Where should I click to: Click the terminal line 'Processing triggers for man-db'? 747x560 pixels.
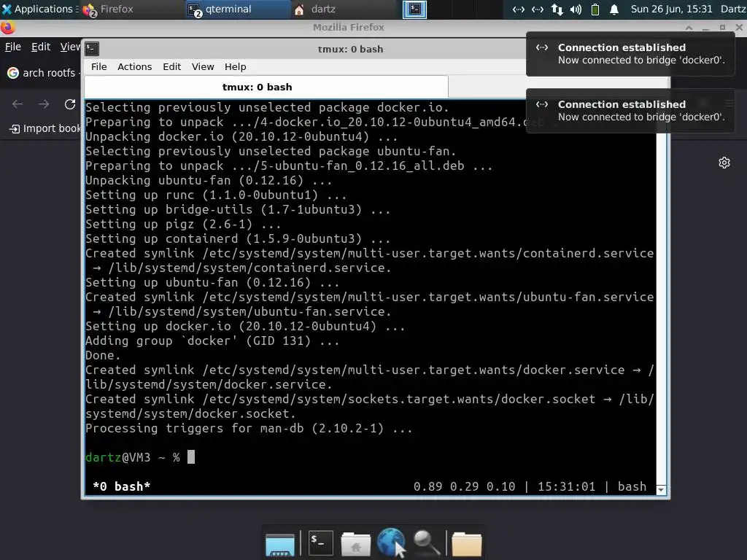249,428
